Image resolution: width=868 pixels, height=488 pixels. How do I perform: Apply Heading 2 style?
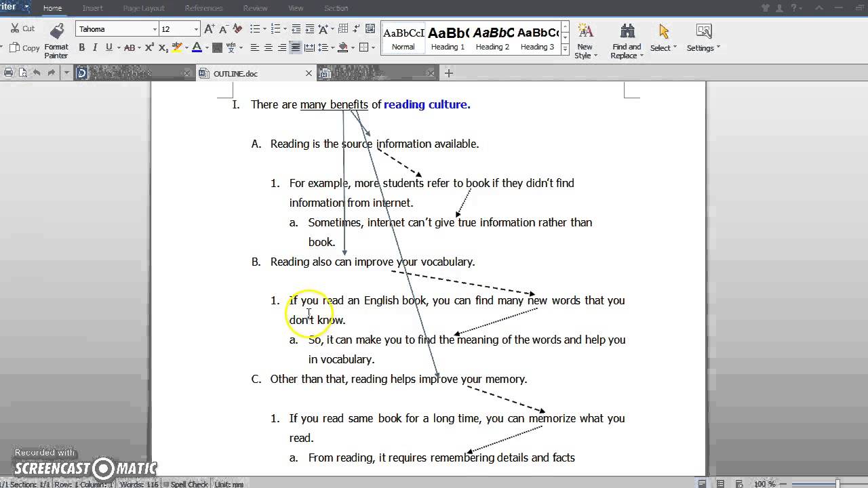[x=492, y=38]
